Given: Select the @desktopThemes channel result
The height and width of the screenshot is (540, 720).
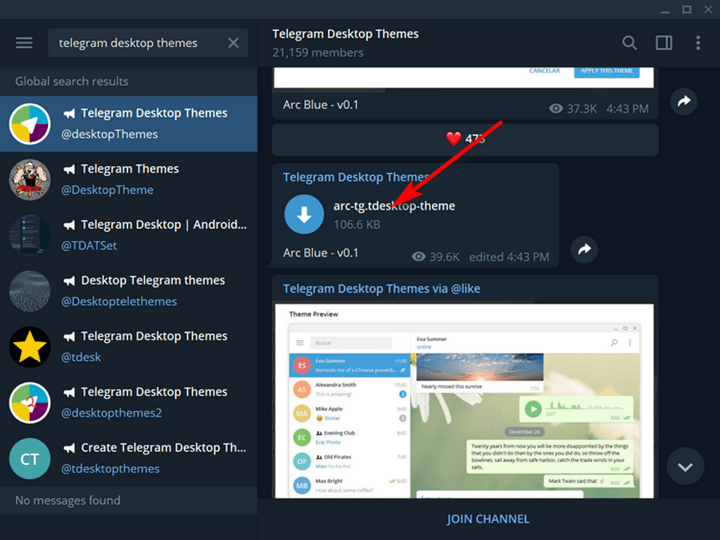Looking at the screenshot, I should 129,124.
